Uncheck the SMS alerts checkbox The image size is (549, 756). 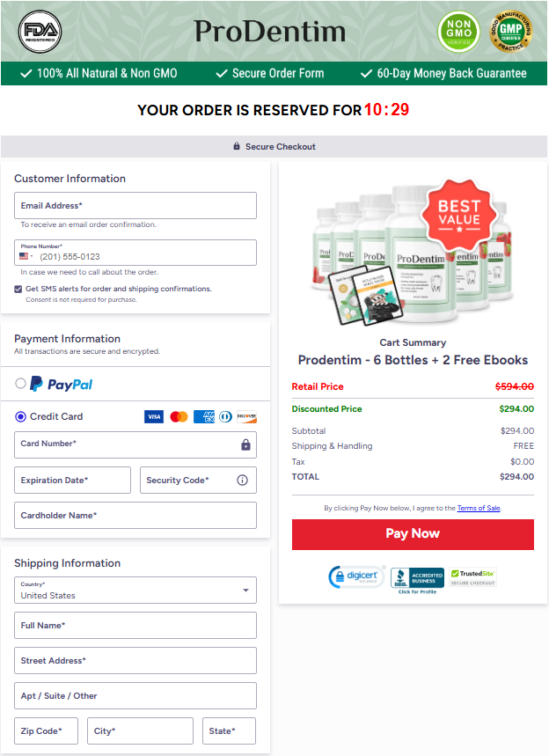18,290
